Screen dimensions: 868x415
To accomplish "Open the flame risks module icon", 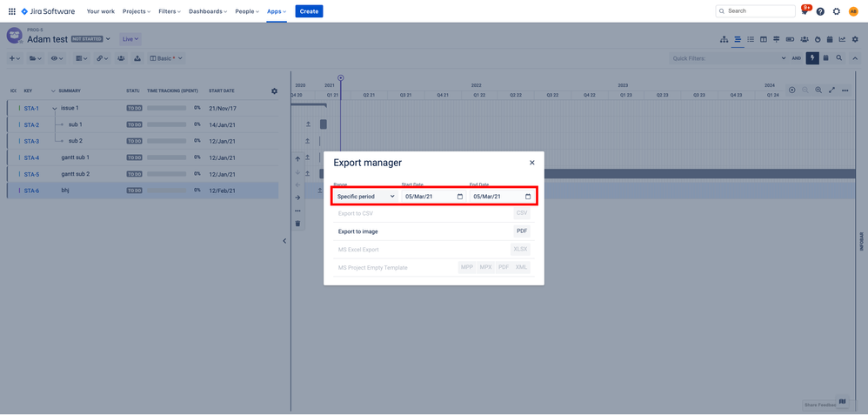I will [817, 39].
